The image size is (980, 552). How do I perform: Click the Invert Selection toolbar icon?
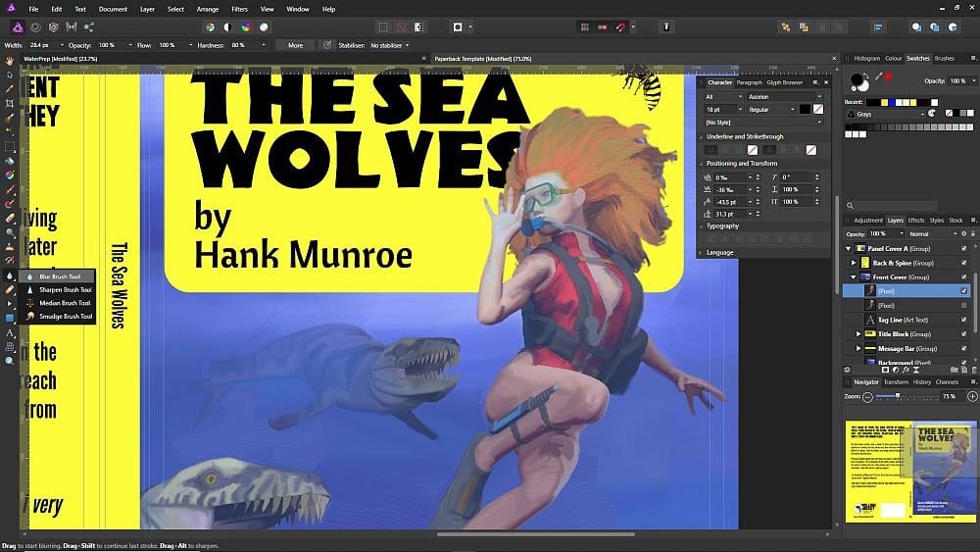418,26
